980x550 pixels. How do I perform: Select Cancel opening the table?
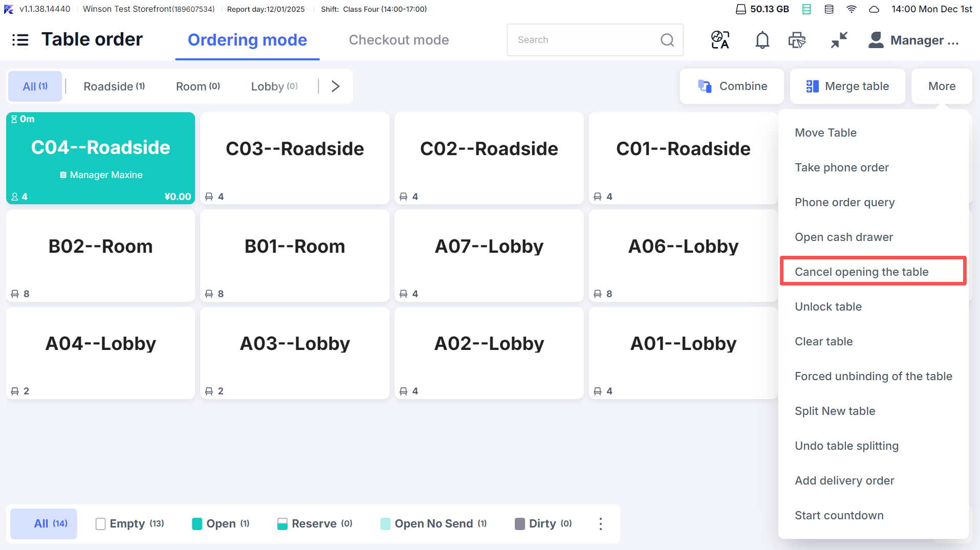click(861, 272)
